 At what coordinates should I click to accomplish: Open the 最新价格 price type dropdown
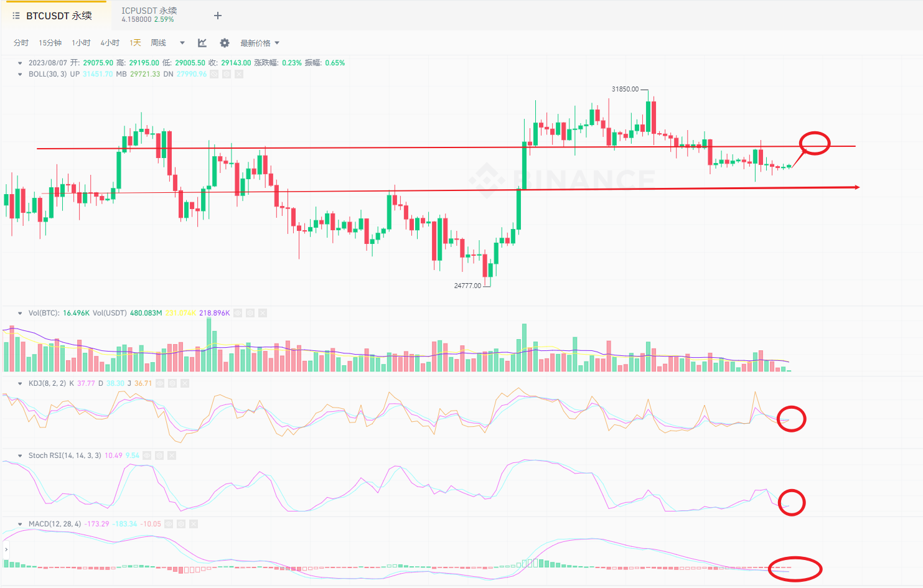tap(260, 43)
